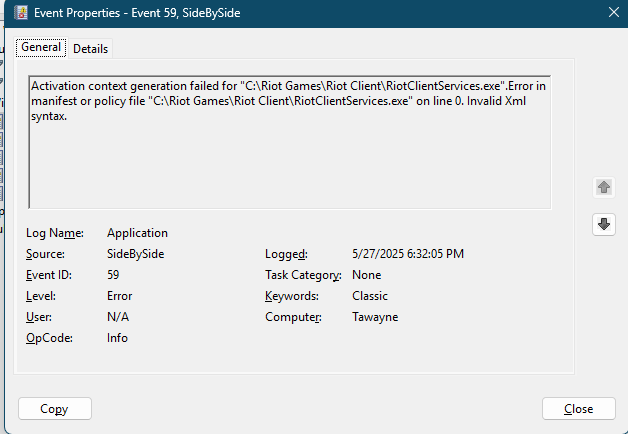628x434 pixels.
Task: Click the Level value "Error"
Action: (x=119, y=296)
